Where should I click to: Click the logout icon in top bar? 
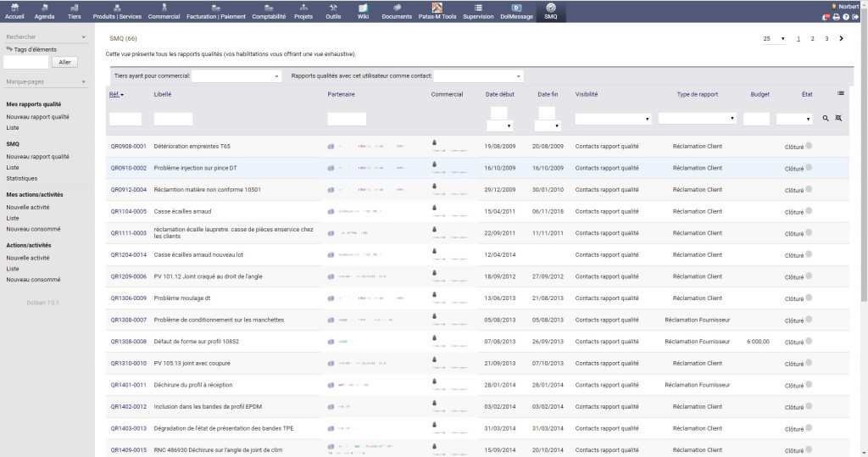coord(855,17)
